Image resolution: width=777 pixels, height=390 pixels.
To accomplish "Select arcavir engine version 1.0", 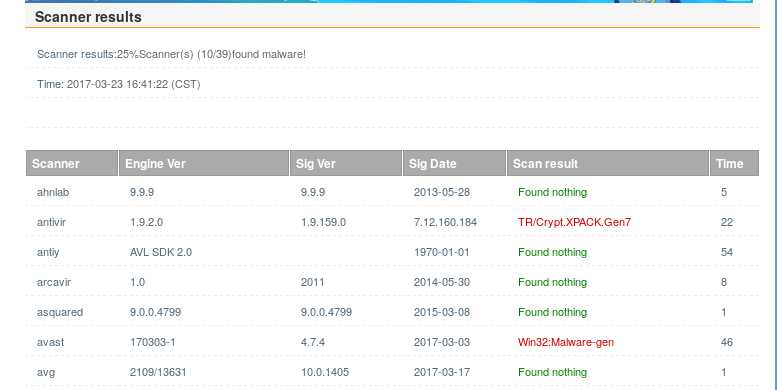I will (x=137, y=282).
